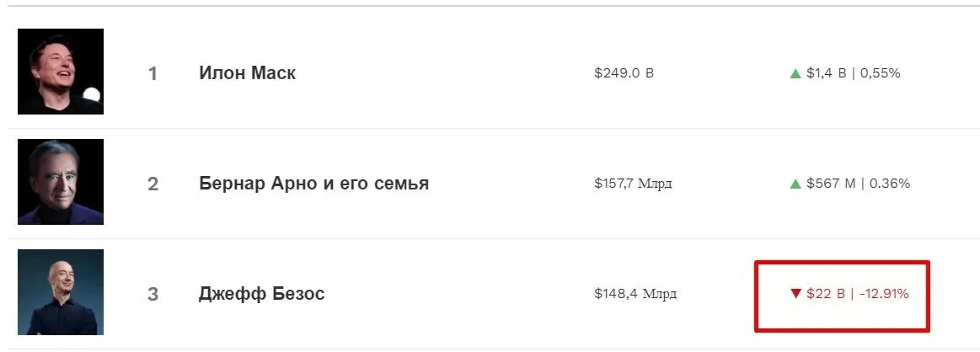980x352 pixels.
Task: Click rank number 3
Action: [x=153, y=294]
